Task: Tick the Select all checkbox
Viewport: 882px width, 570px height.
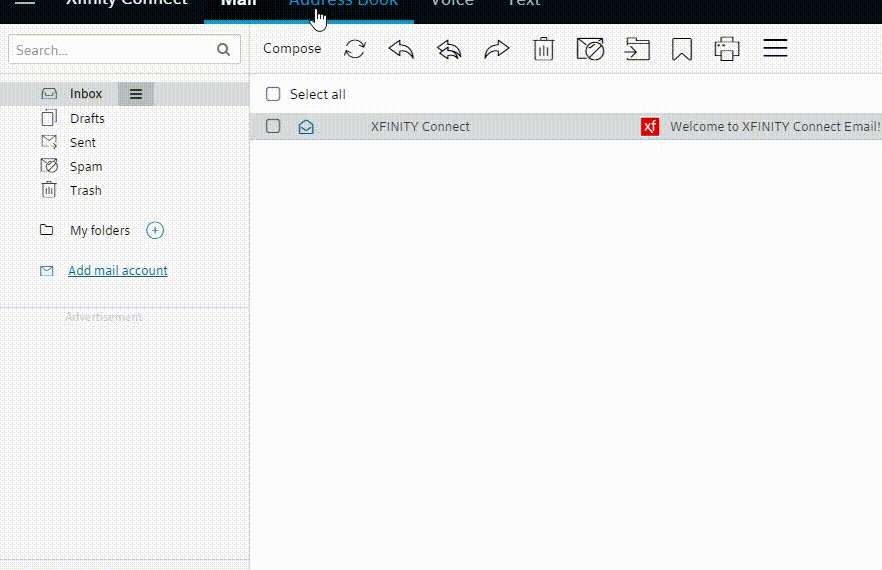Action: [273, 94]
